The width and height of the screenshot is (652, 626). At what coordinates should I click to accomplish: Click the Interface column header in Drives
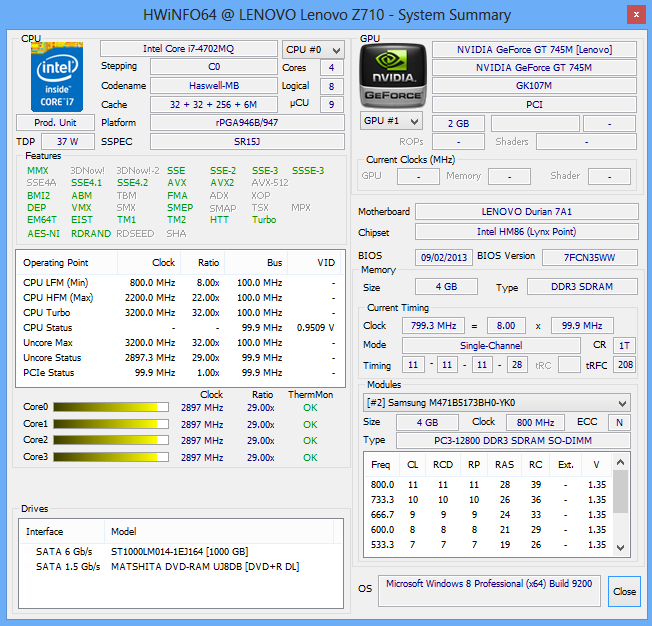pos(62,531)
